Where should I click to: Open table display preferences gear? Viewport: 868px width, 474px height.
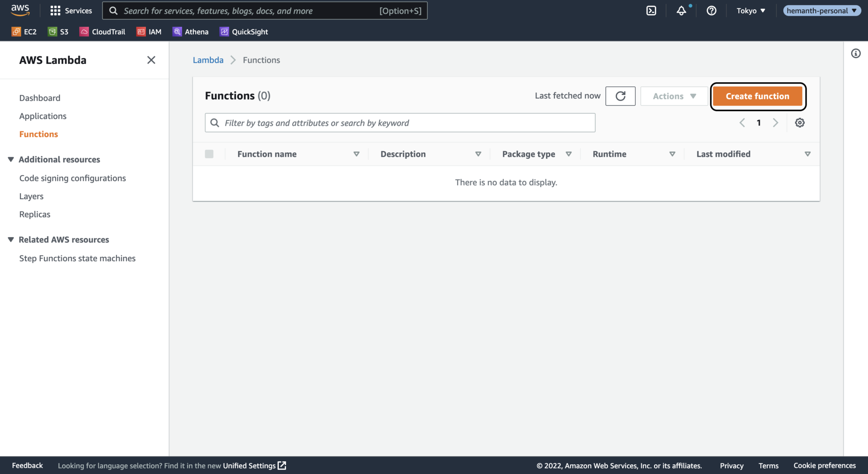[800, 122]
